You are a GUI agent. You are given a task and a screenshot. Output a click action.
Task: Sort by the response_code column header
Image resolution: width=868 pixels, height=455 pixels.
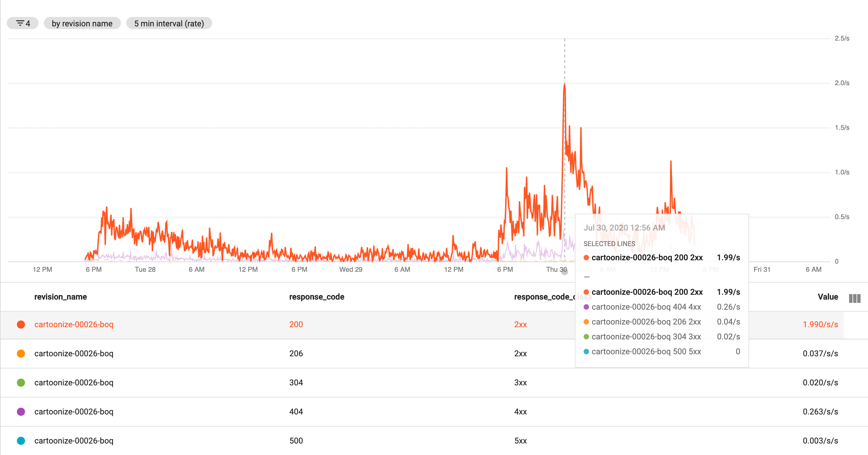point(316,297)
